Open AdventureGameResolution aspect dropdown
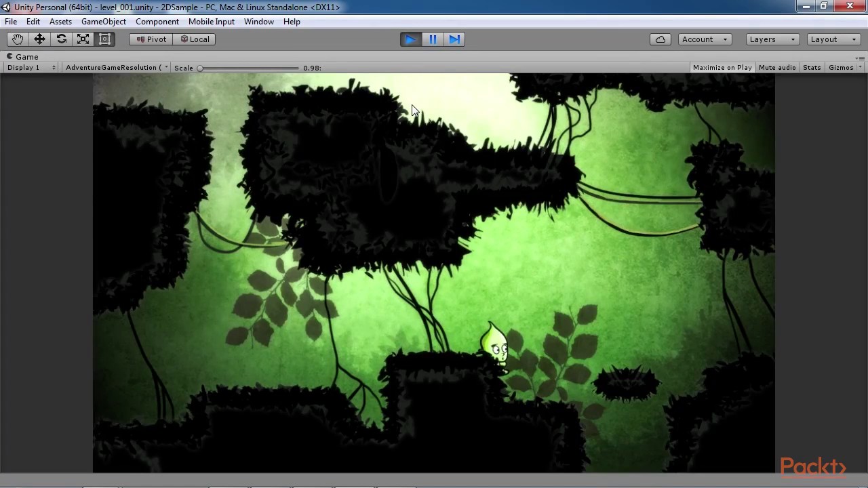This screenshot has height=488, width=868. tap(116, 68)
